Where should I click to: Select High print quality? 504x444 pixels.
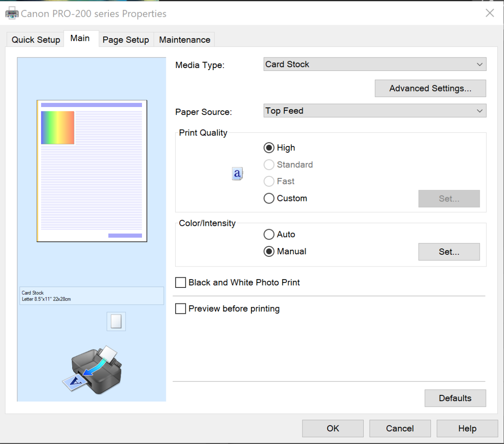[x=279, y=148]
